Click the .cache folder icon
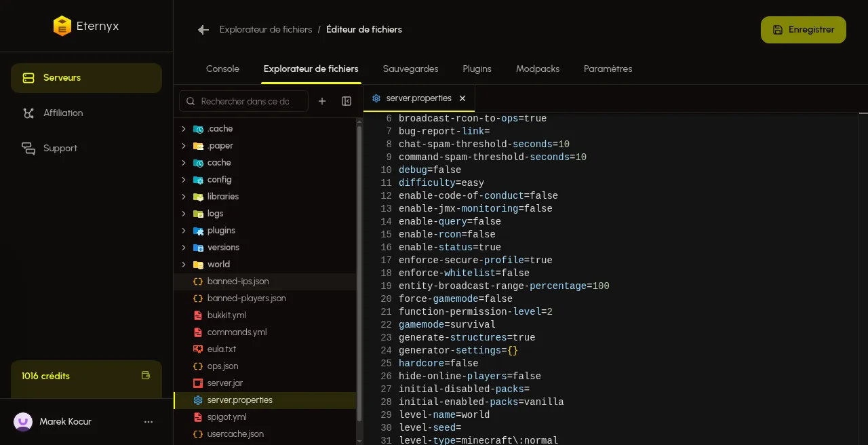Screen dimensions: 868x445 [198, 129]
